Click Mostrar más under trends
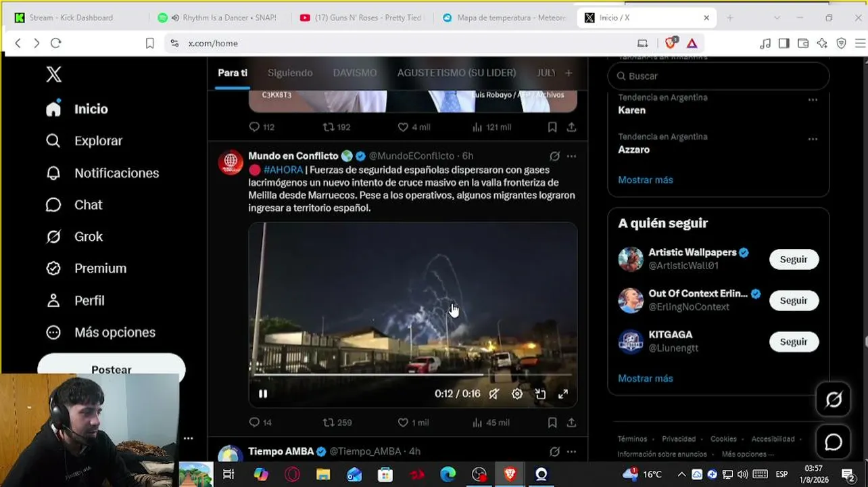868x487 pixels. (646, 180)
